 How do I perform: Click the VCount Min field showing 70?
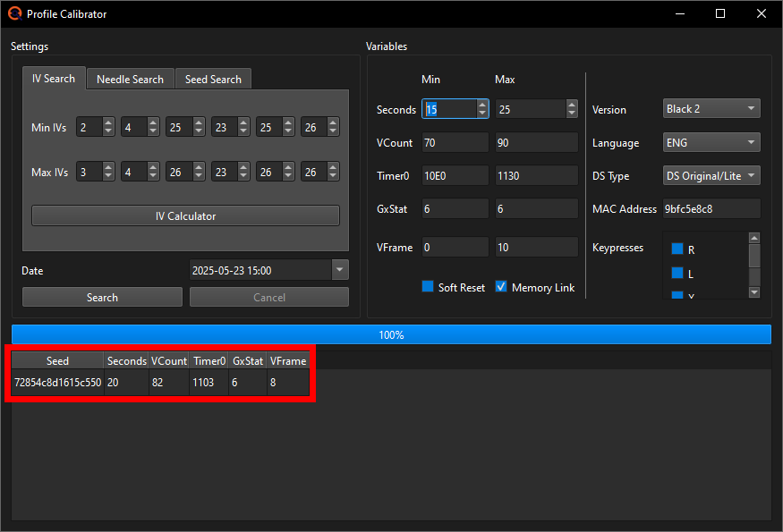pyautogui.click(x=455, y=143)
